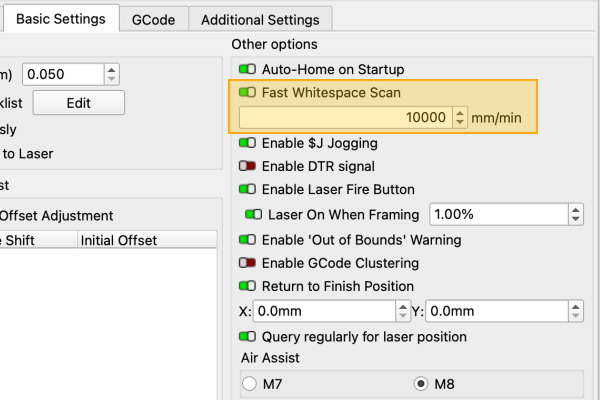Toggle Return to Finish Position
This screenshot has width=600, height=400.
pos(248,286)
